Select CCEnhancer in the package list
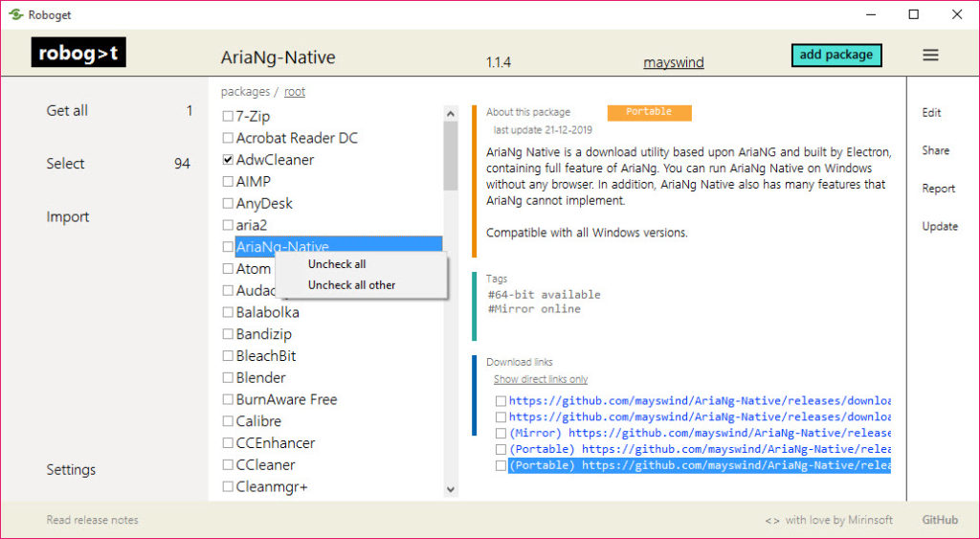 tap(275, 443)
